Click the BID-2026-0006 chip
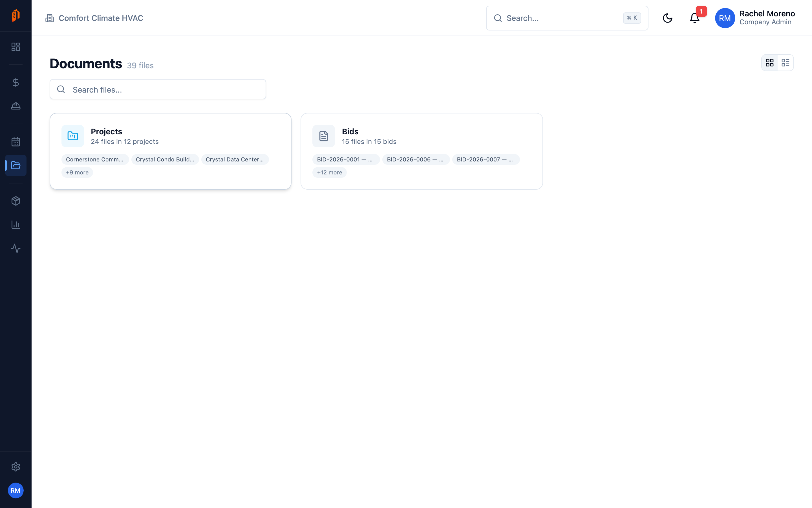The height and width of the screenshot is (508, 812). (x=416, y=159)
